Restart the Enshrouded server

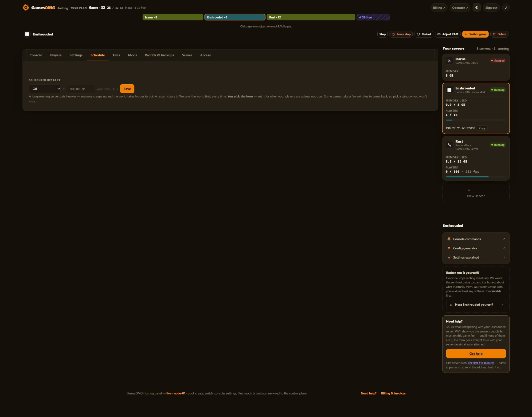pos(424,34)
